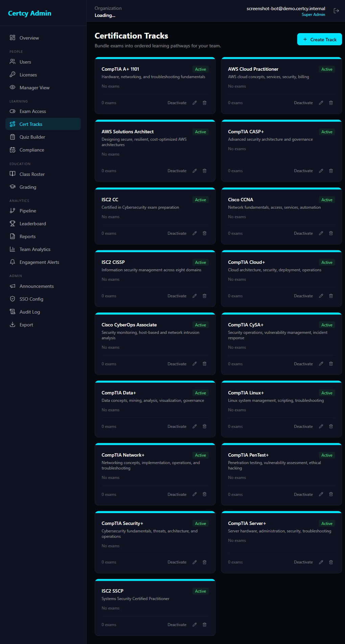Viewport: 345px width, 644px height.
Task: Edit the CompTIA Network+ track
Action: click(x=194, y=495)
